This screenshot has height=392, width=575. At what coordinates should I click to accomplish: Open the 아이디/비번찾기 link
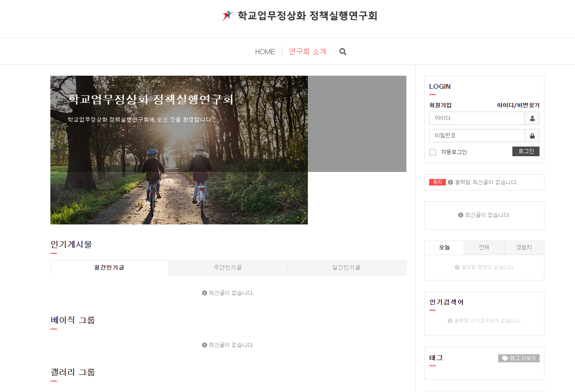pos(518,105)
